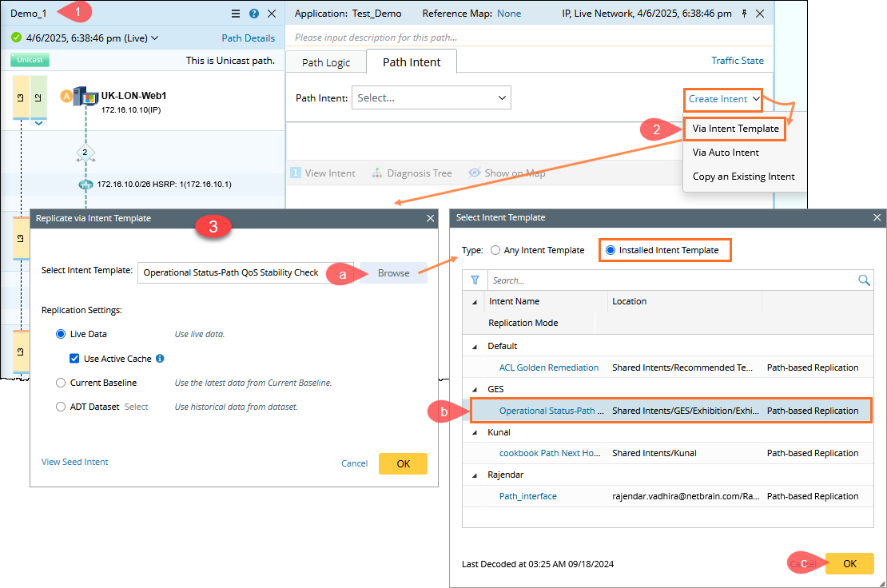Open the hamburger menu in Demo_1 panel

[235, 14]
